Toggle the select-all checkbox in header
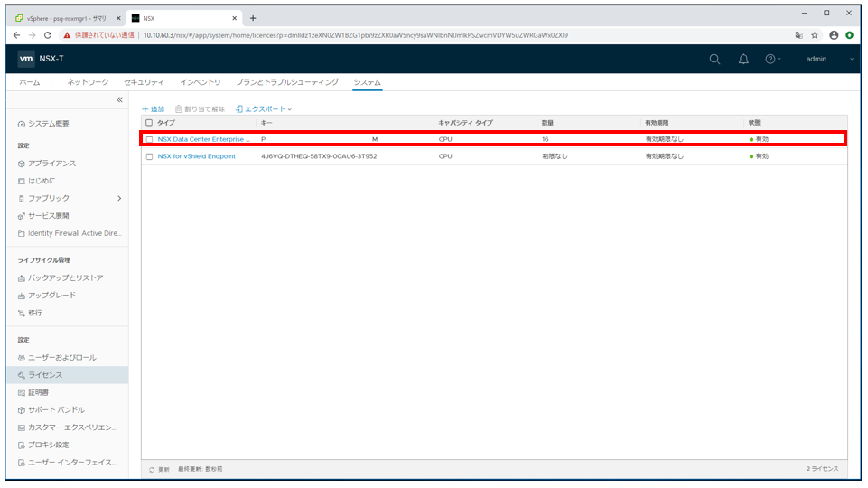Image resolution: width=868 pixels, height=488 pixels. click(x=149, y=122)
